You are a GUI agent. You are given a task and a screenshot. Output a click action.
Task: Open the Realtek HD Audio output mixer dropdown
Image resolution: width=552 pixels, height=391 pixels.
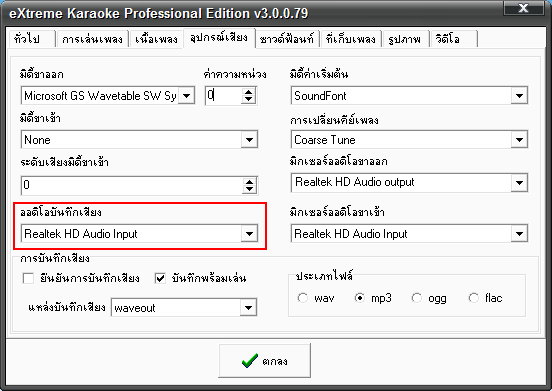point(519,183)
